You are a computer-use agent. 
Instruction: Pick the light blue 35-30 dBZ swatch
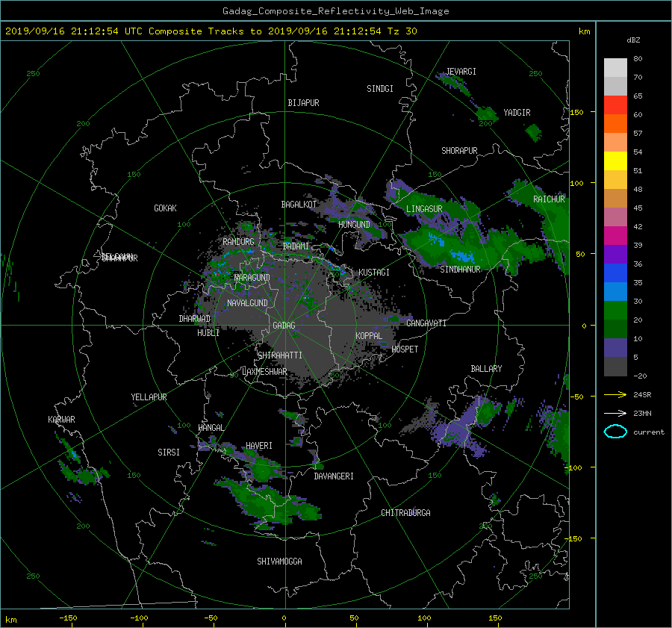615,291
